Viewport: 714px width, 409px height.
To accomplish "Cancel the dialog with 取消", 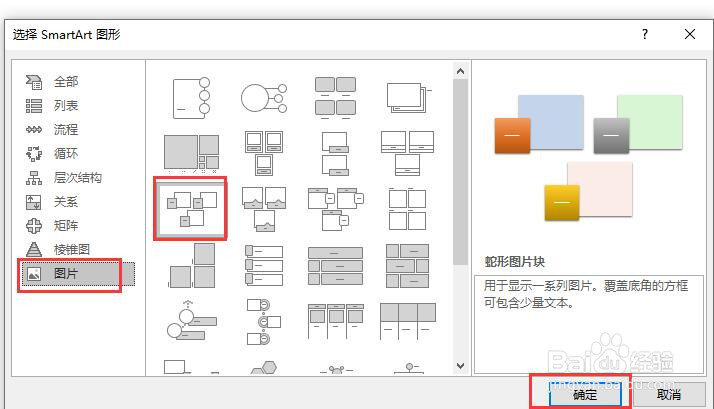I will tap(669, 394).
